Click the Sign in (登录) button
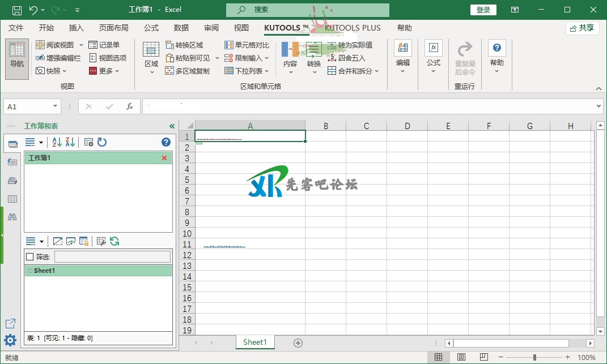The image size is (607, 364). click(x=483, y=10)
